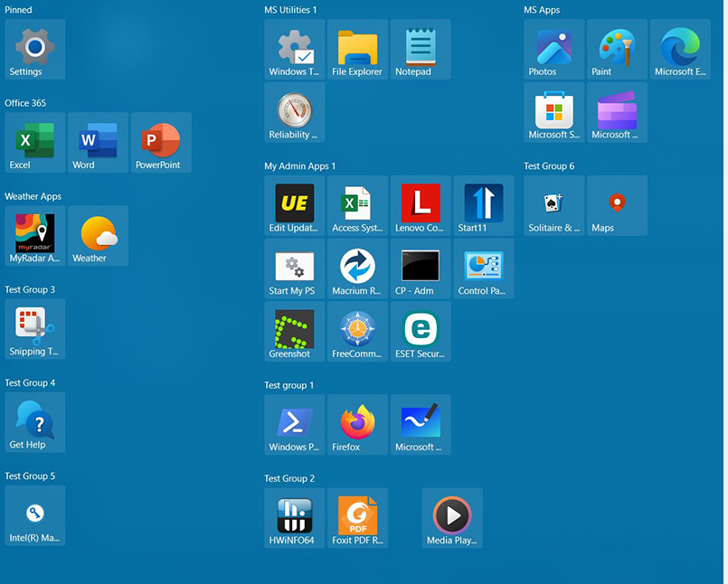Click the Test Group 2 header
This screenshot has height=584, width=728.
pyautogui.click(x=289, y=478)
